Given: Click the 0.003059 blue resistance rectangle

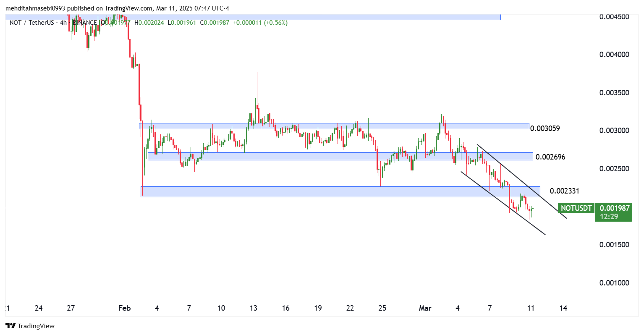Looking at the screenshot, I should [x=334, y=126].
